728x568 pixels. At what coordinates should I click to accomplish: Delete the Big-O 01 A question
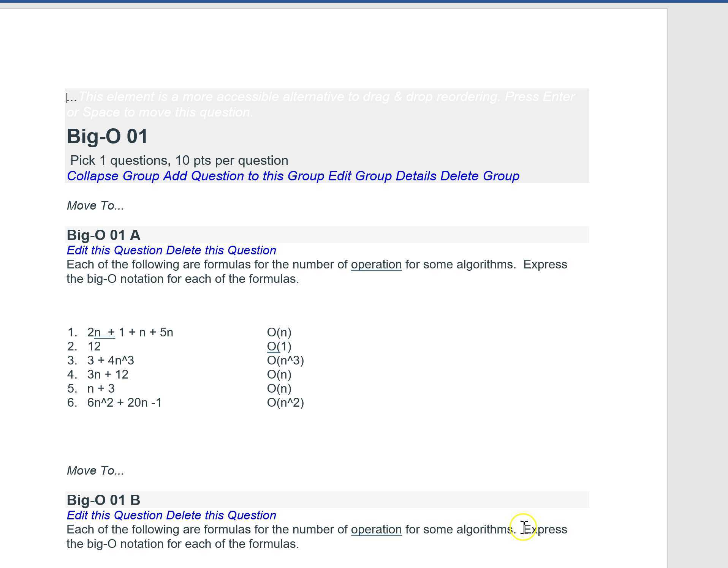220,250
